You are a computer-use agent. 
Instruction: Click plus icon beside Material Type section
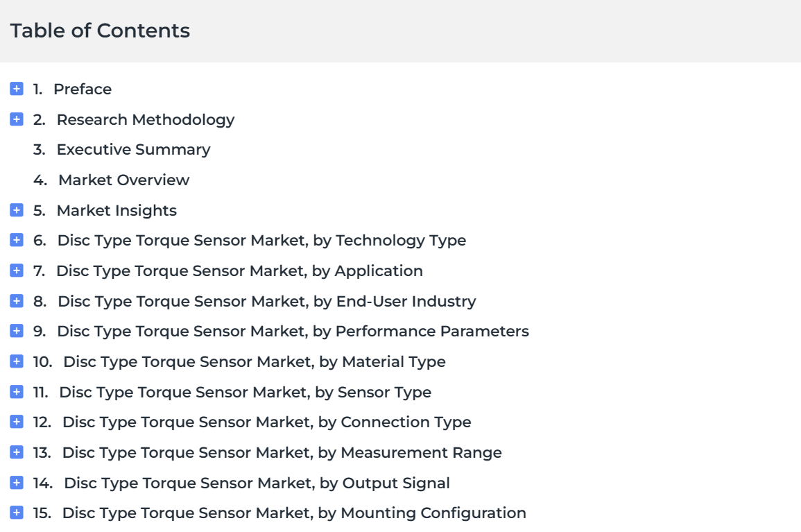[17, 361]
